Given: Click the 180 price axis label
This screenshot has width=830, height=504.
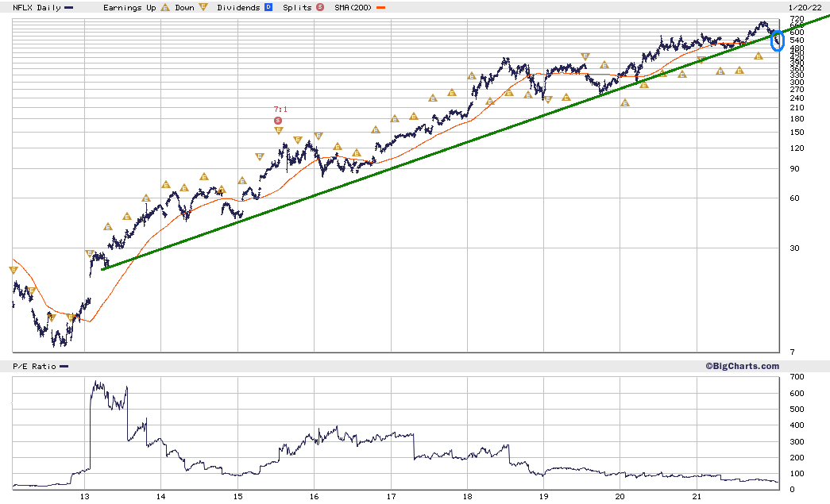Looking at the screenshot, I should pyautogui.click(x=797, y=118).
